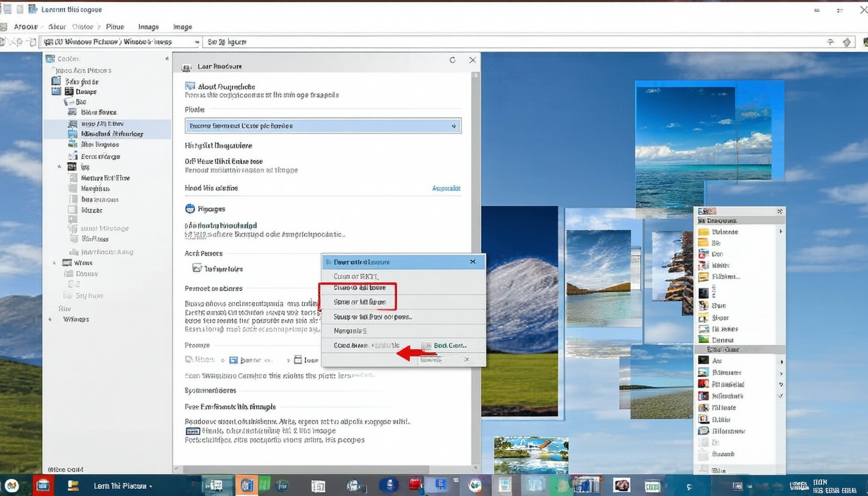868x496 pixels.
Task: Click the blue square icon in Pecarge row
Action: click(234, 360)
